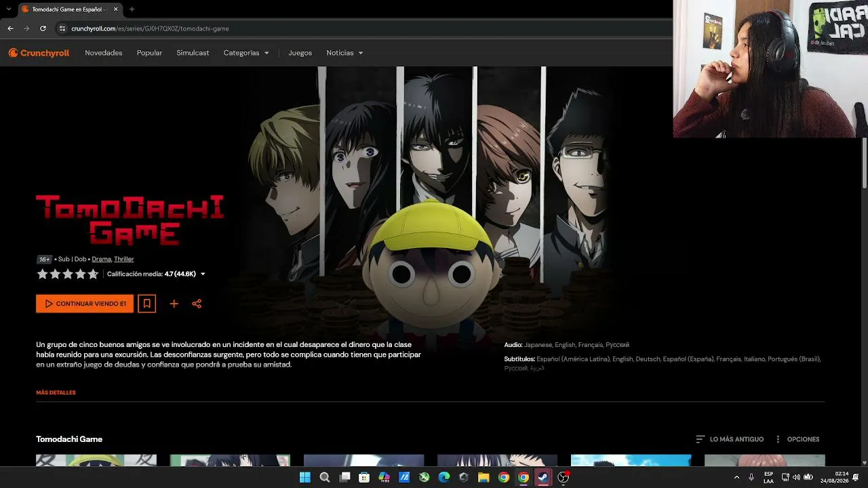Open the Simulcast menu item
The image size is (868, 488).
click(x=193, y=53)
